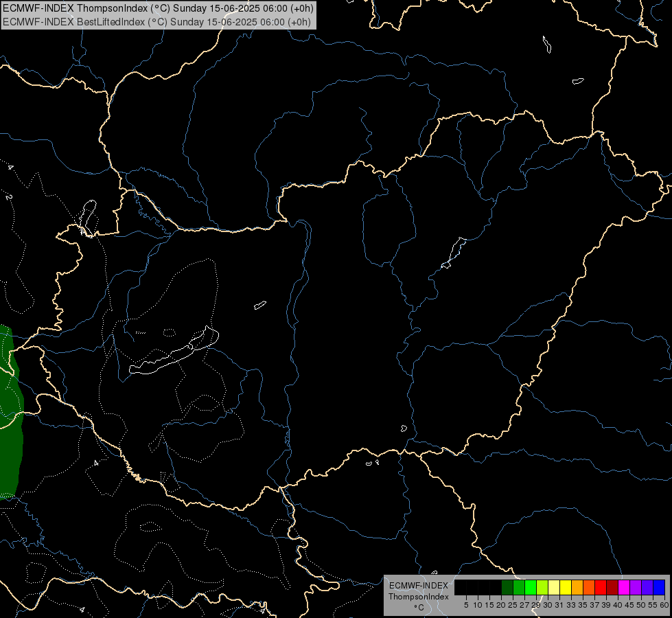
Task: Select the pale yellow 30-31 legend swatch
Action: tap(554, 587)
